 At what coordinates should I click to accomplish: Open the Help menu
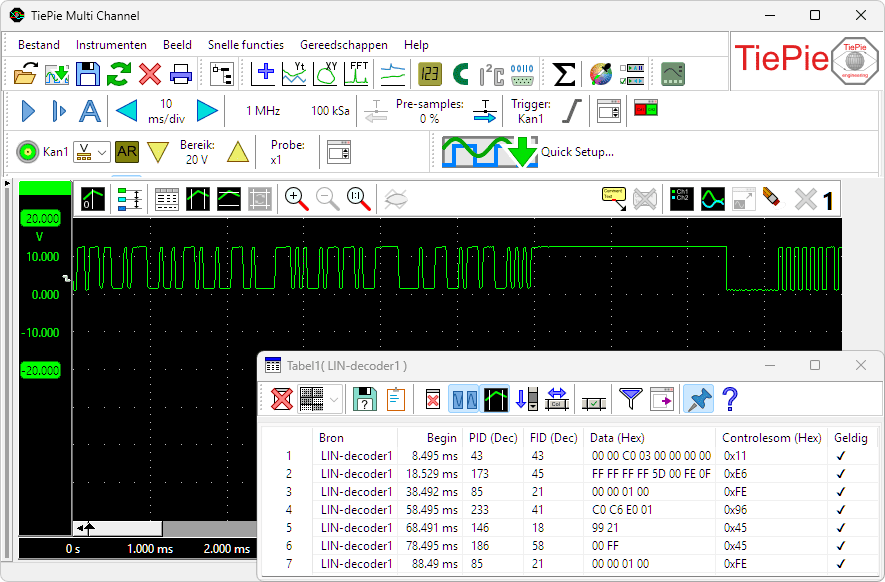coord(416,45)
